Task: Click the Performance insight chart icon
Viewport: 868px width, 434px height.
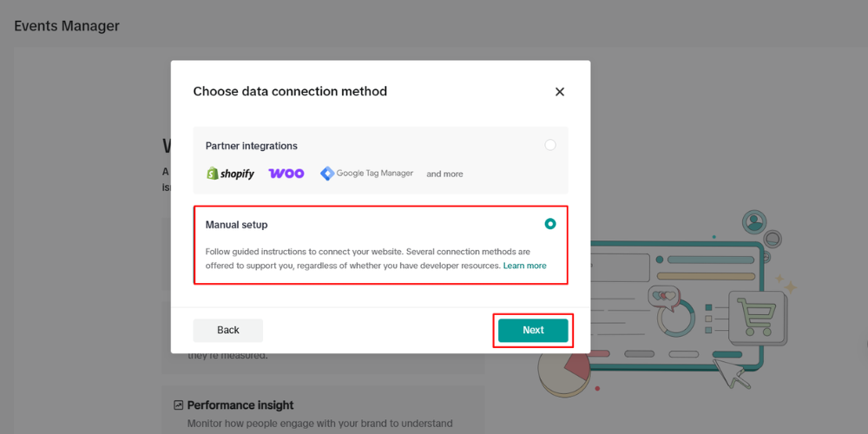Action: pos(178,405)
